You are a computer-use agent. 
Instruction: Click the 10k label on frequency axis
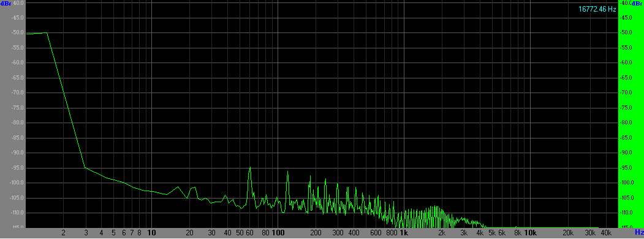[x=531, y=233]
